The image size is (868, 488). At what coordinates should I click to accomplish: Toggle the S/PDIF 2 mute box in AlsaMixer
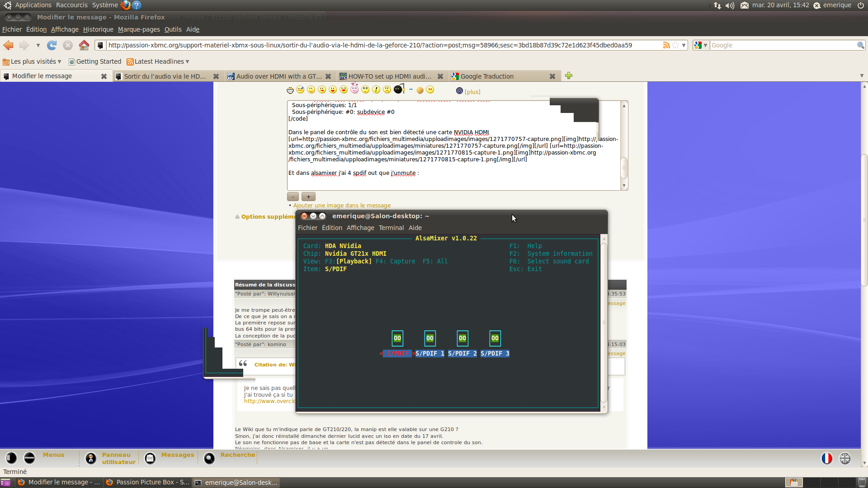click(x=462, y=338)
